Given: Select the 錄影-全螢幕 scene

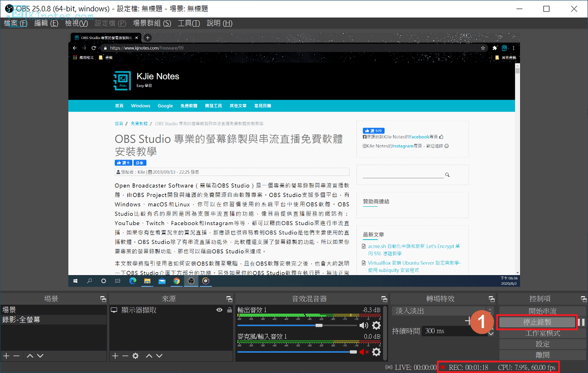Looking at the screenshot, I should (x=54, y=320).
